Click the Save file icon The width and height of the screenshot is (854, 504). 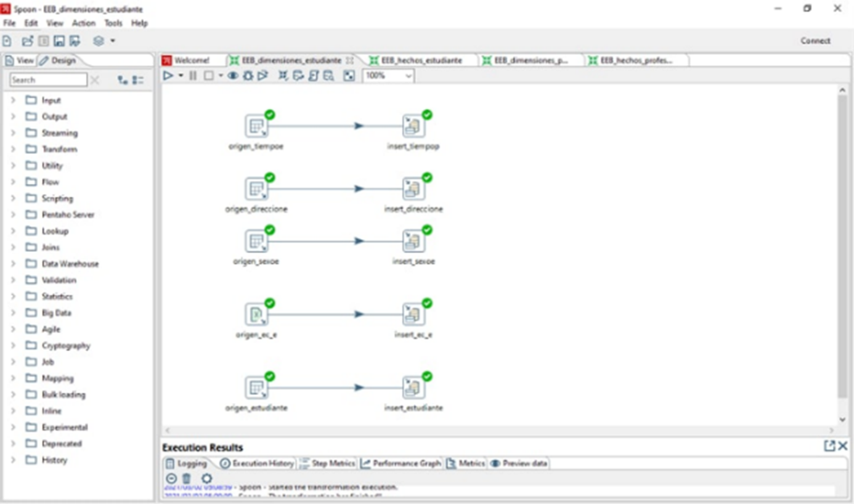click(59, 41)
